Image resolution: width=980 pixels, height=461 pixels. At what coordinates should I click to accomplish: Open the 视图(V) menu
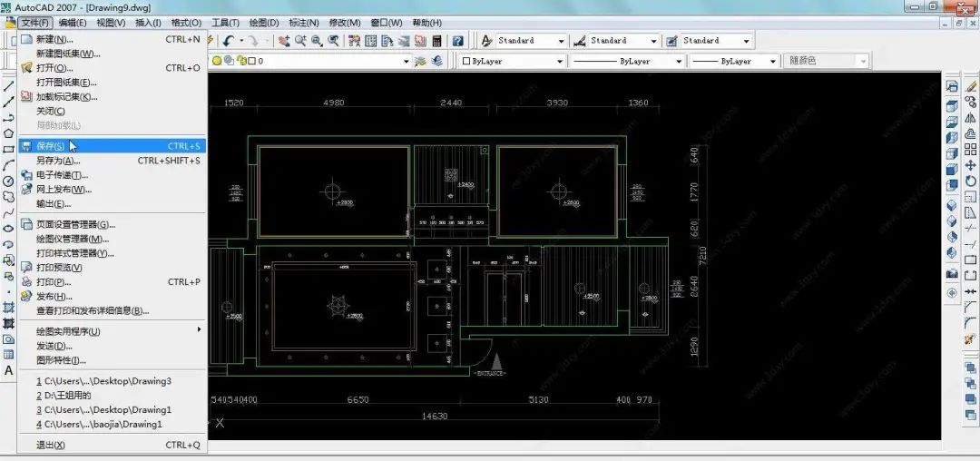click(112, 23)
